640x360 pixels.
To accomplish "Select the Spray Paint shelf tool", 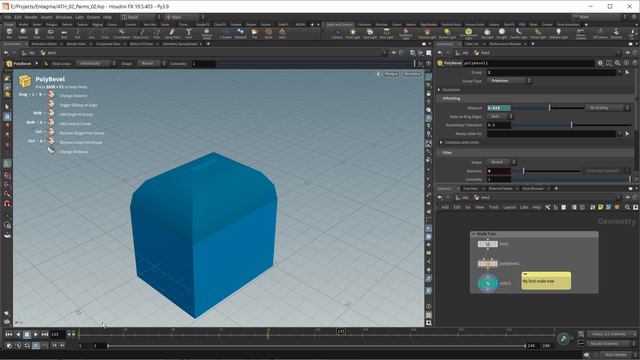I will (173, 33).
